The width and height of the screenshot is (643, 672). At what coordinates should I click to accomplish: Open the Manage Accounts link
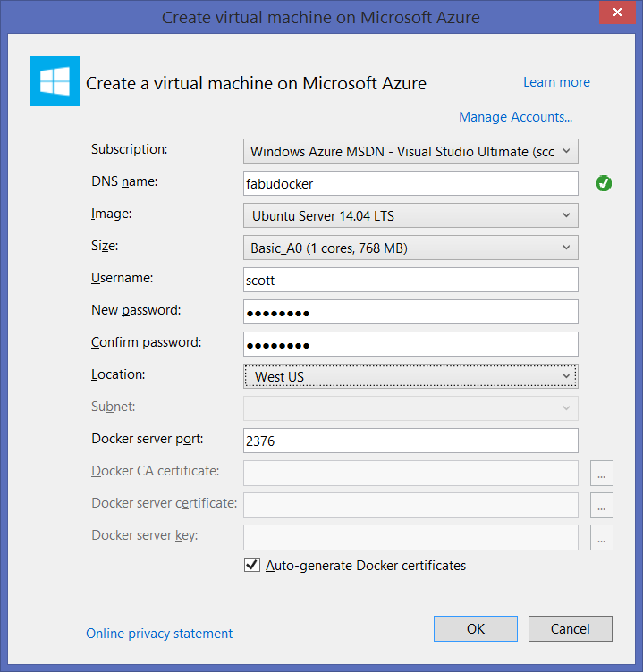coord(516,117)
